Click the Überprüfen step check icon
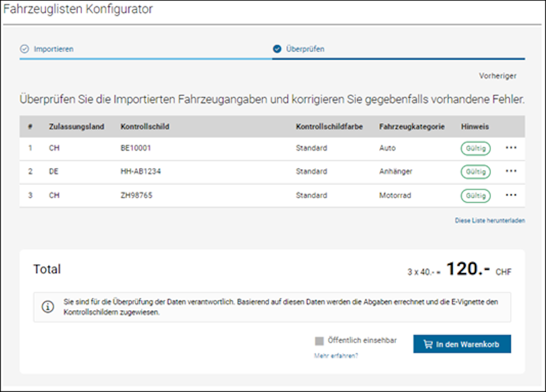546x392 pixels. (277, 48)
